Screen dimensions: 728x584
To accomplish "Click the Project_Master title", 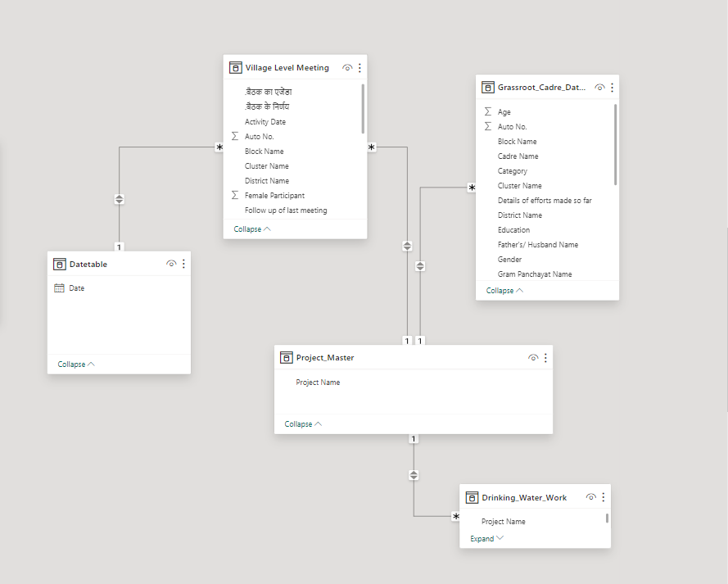I will pyautogui.click(x=325, y=357).
